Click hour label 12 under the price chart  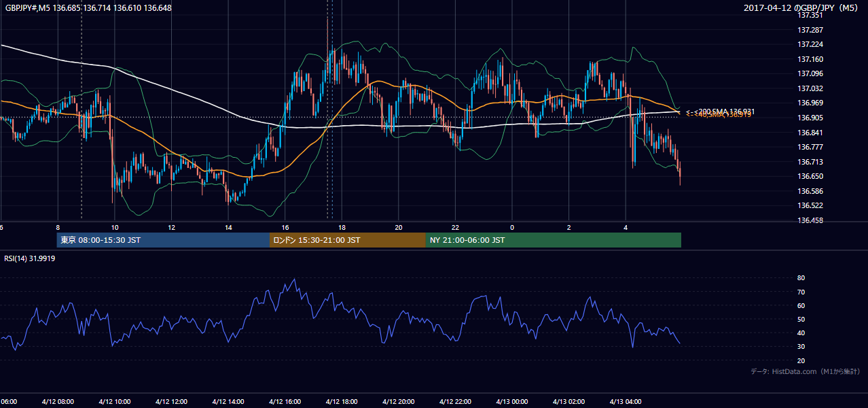tap(171, 227)
